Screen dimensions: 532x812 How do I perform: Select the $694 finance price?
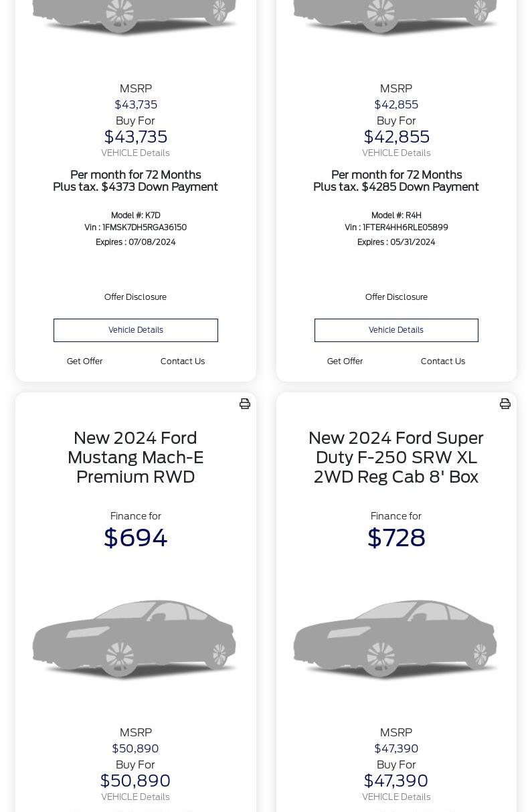(135, 538)
